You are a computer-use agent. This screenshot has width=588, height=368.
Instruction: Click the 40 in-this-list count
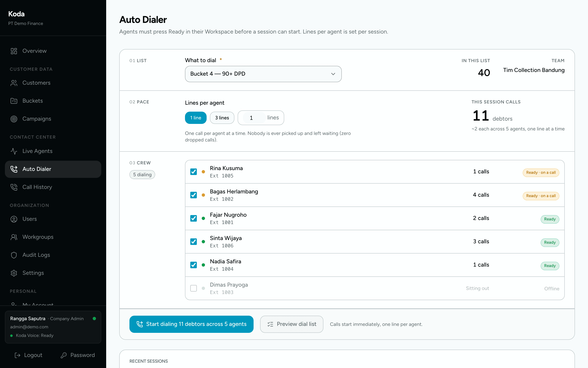point(484,73)
